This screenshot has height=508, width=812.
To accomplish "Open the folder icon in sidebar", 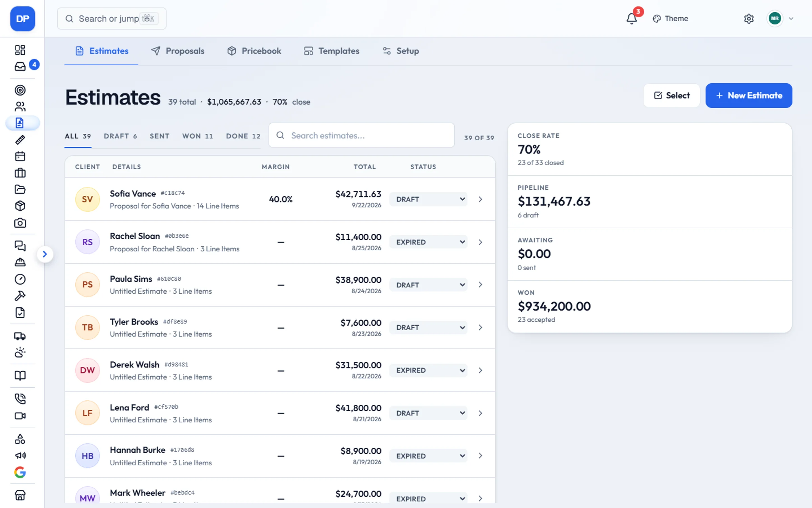I will tap(20, 189).
